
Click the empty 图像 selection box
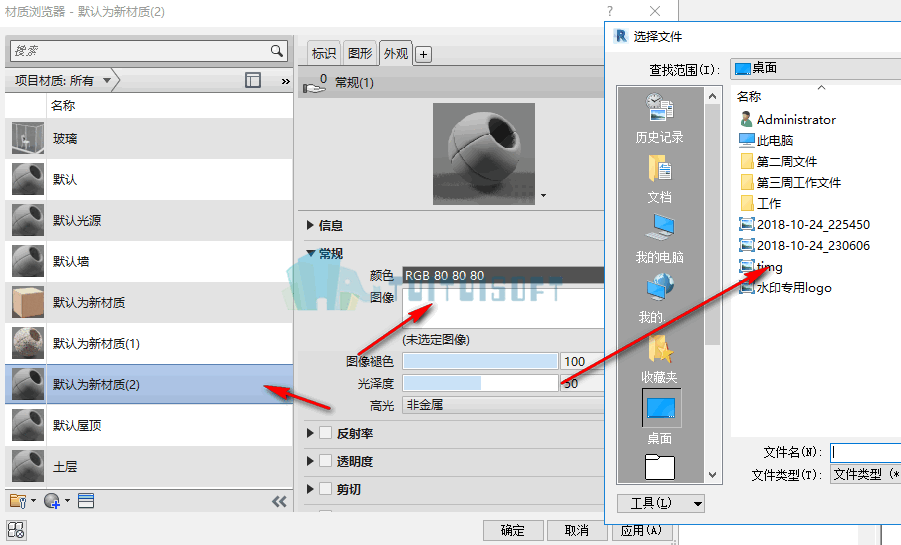tap(503, 308)
